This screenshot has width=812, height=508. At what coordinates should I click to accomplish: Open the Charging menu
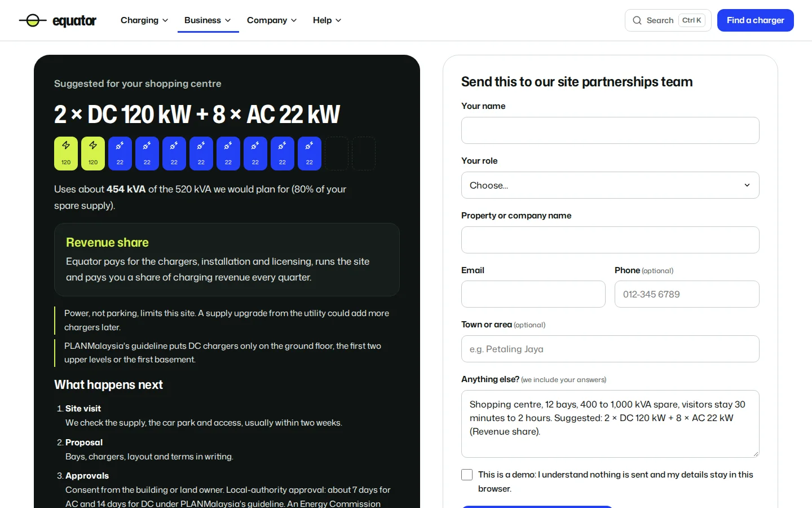pos(144,20)
